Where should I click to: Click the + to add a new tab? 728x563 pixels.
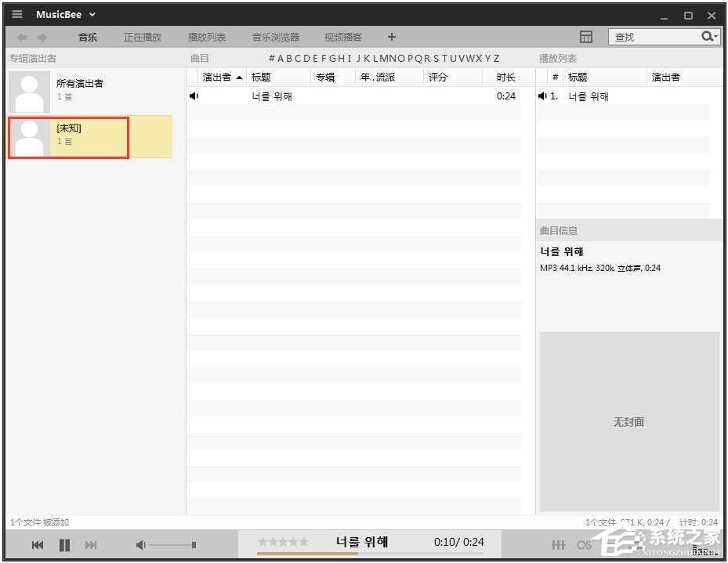pos(391,37)
